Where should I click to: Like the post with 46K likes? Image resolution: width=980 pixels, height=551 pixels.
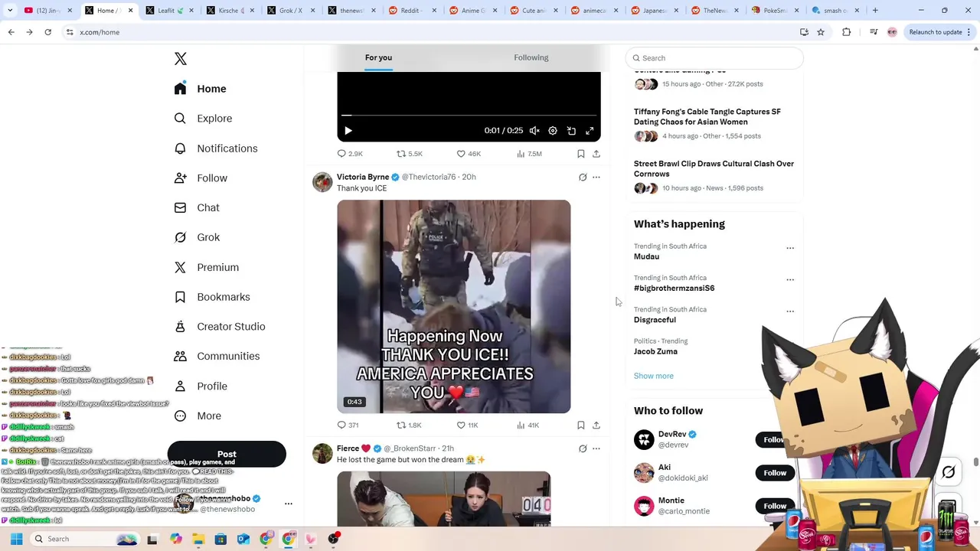tap(469, 154)
